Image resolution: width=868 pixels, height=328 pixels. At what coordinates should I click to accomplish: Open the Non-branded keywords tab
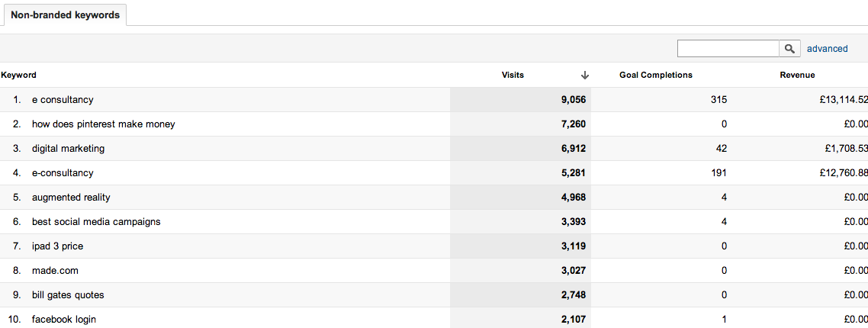tap(65, 15)
